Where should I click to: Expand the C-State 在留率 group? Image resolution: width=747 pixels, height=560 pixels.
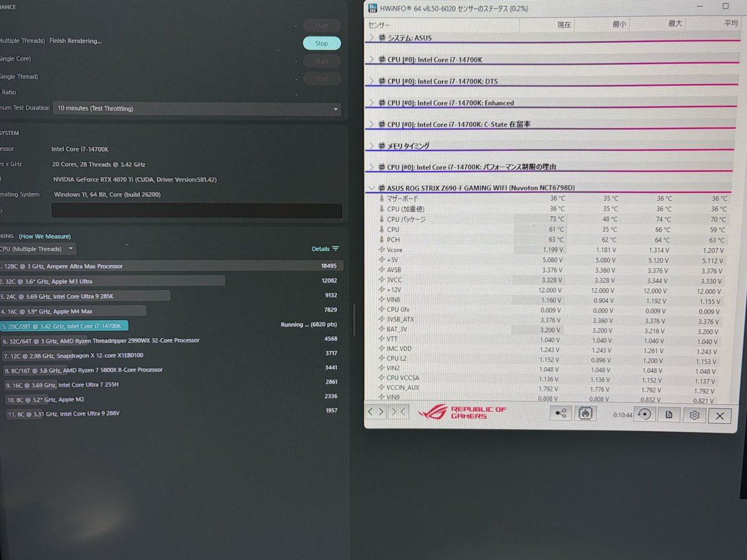click(x=372, y=124)
